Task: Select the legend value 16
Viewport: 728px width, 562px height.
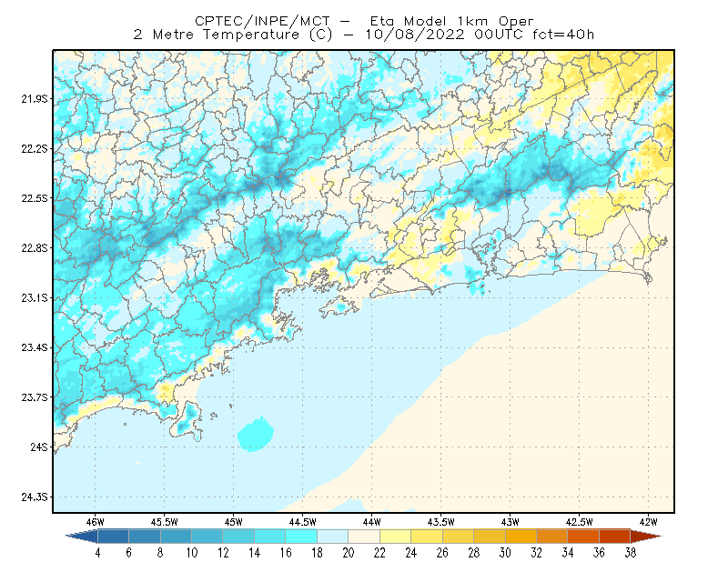Action: [286, 553]
